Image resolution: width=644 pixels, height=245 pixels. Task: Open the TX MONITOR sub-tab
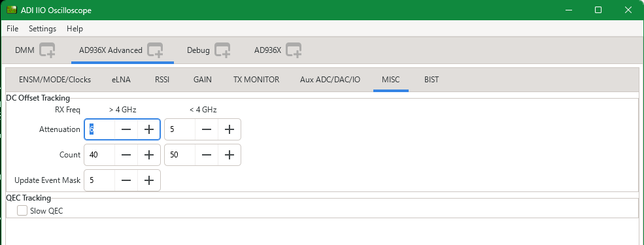pyautogui.click(x=256, y=80)
